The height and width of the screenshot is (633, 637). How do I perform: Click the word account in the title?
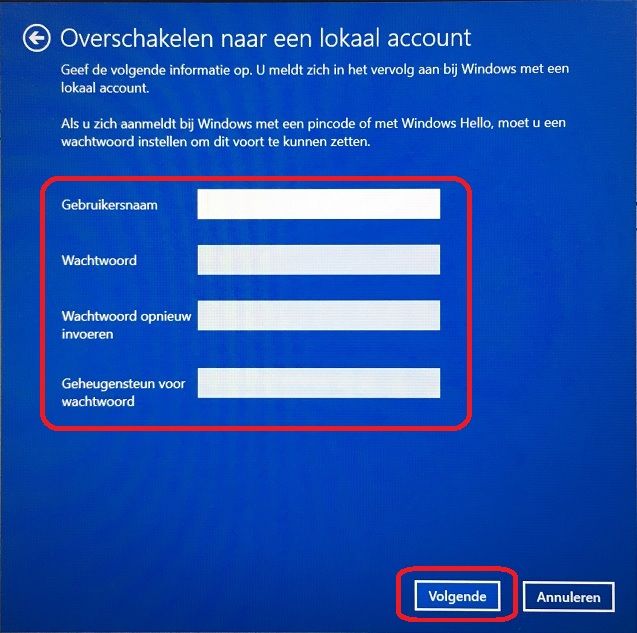pos(429,38)
